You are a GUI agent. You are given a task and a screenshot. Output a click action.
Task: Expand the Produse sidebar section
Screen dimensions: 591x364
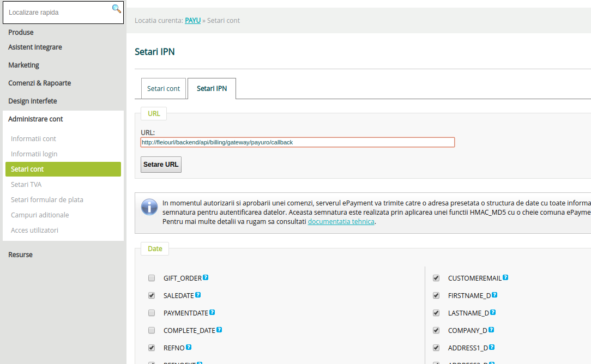pos(21,32)
